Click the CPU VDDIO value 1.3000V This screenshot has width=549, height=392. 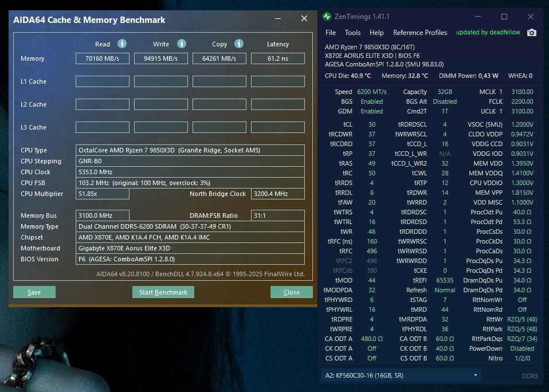(522, 183)
